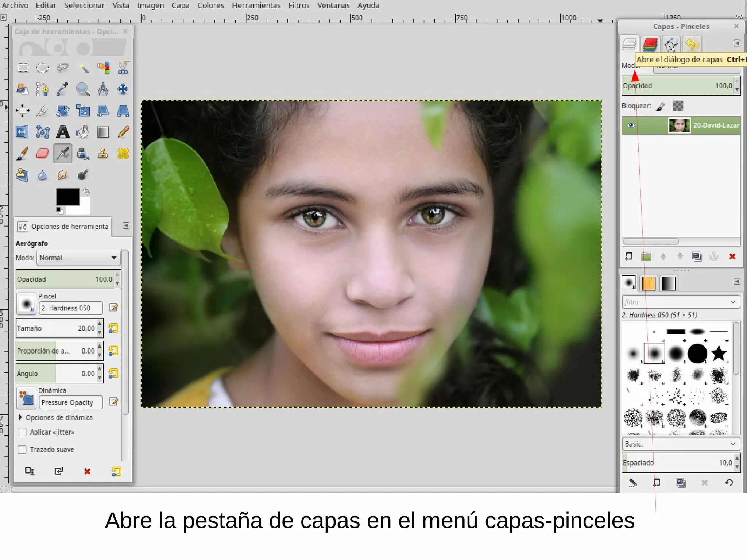Viewport: 747px width, 560px height.
Task: Select the Move tool
Action: [123, 89]
